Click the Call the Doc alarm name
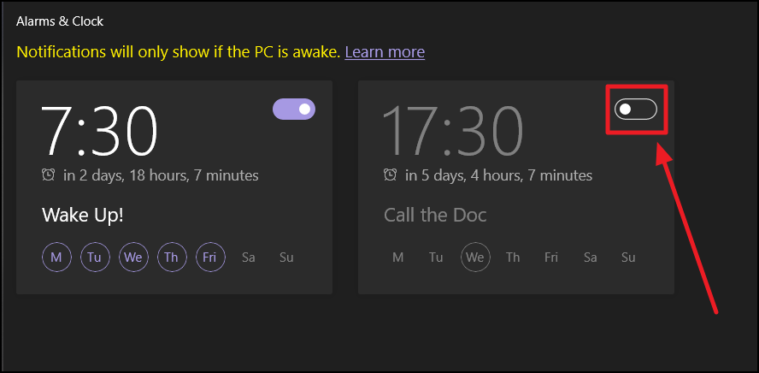 (x=435, y=215)
